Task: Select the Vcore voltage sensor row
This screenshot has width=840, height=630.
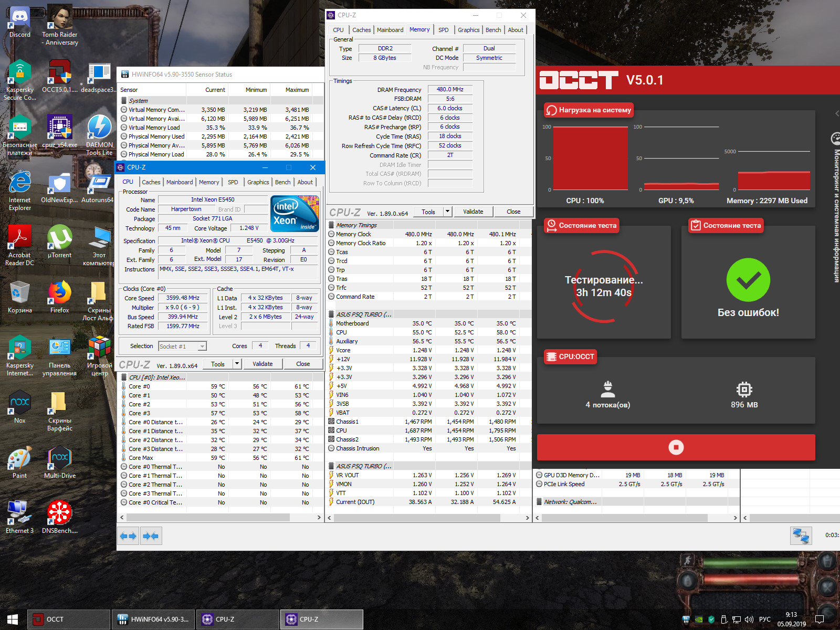Action: click(429, 350)
